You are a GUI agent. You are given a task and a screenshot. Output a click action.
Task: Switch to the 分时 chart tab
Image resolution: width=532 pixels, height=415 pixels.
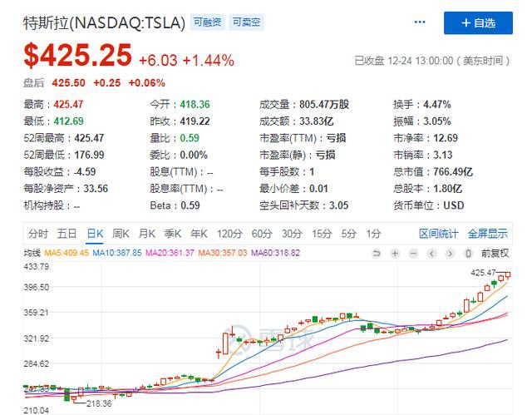[38, 234]
